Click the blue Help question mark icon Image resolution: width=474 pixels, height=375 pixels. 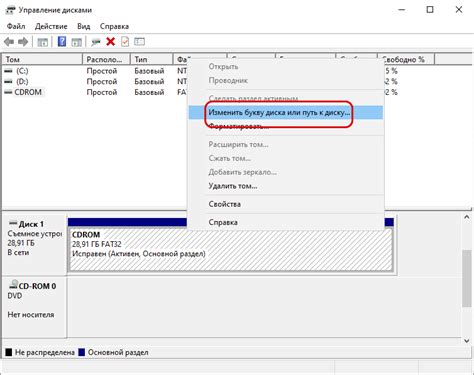[x=62, y=42]
